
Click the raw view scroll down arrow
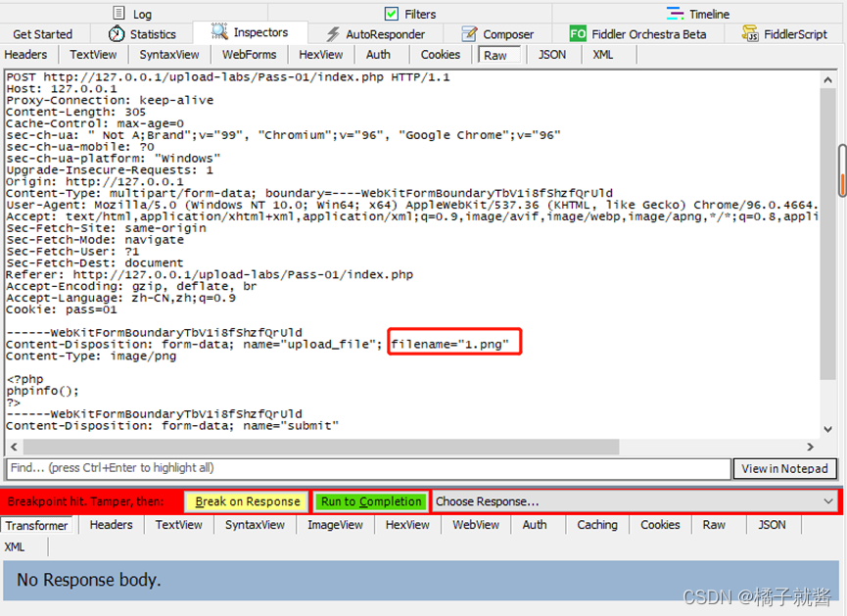827,429
